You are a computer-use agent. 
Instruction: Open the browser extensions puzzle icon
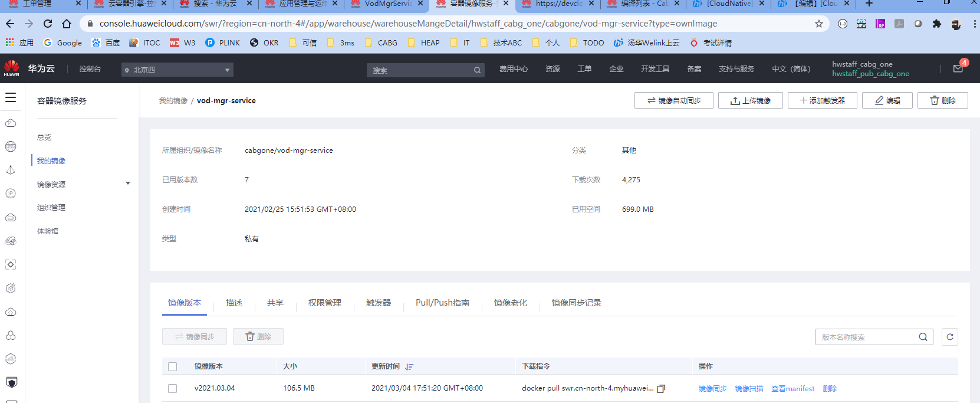[x=937, y=24]
